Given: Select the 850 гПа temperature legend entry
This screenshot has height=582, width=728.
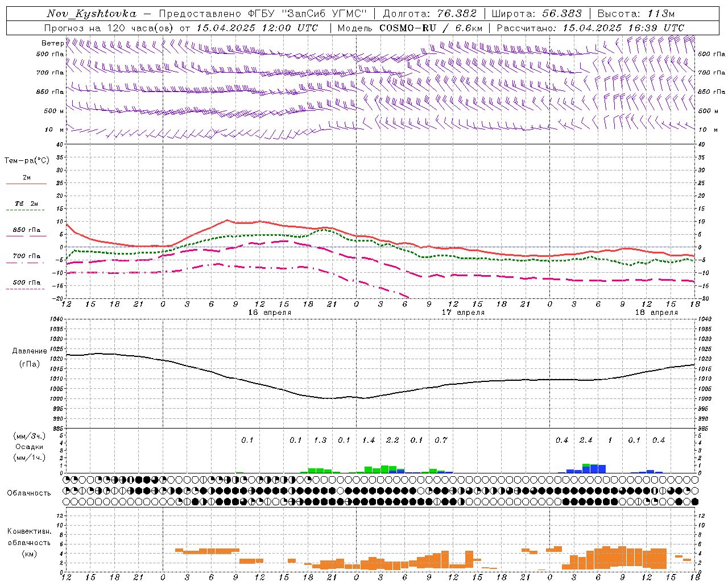Looking at the screenshot, I should 27,230.
